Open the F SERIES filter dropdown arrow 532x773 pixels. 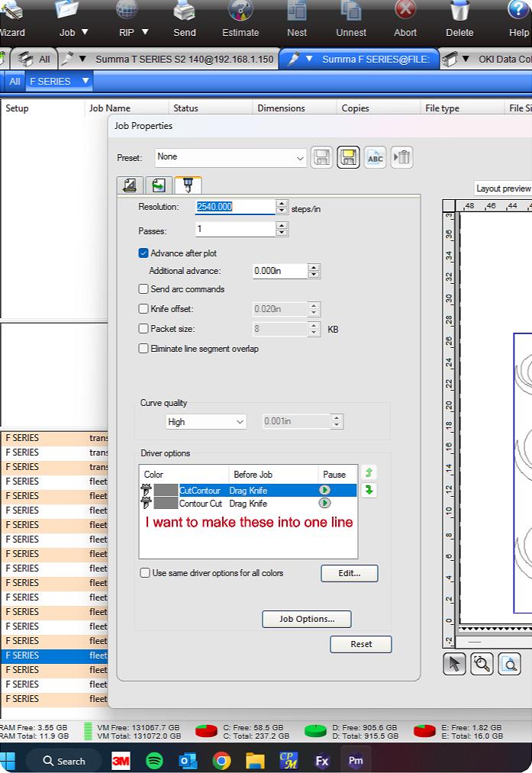click(x=85, y=80)
